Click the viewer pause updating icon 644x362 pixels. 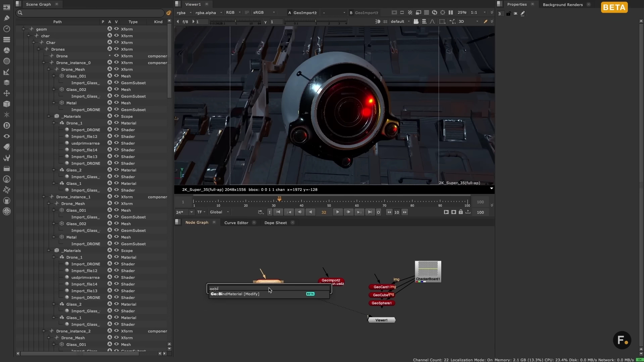[x=451, y=12]
